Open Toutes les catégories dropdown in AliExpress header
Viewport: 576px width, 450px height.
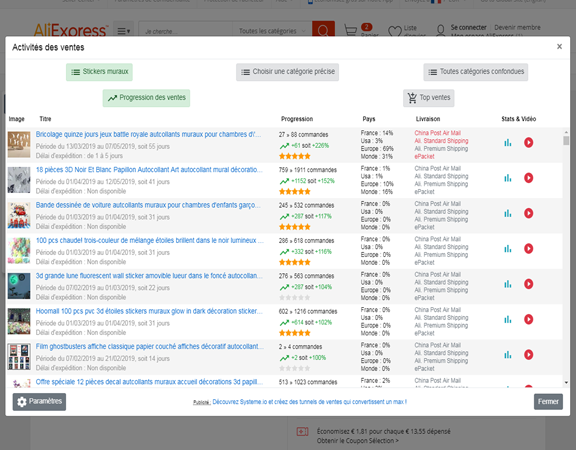pos(272,31)
